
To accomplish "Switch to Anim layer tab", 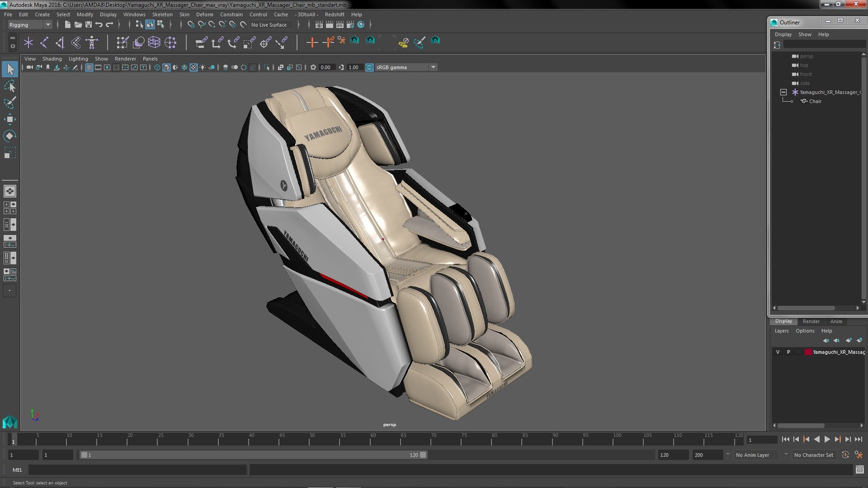I will (836, 321).
